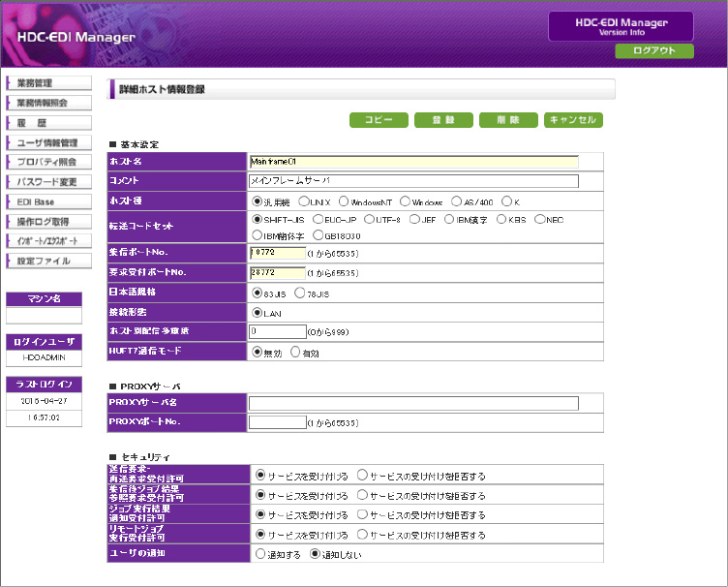The image size is (728, 587).
Task: Open the EDI Base sidebar item
Action: [x=48, y=201]
